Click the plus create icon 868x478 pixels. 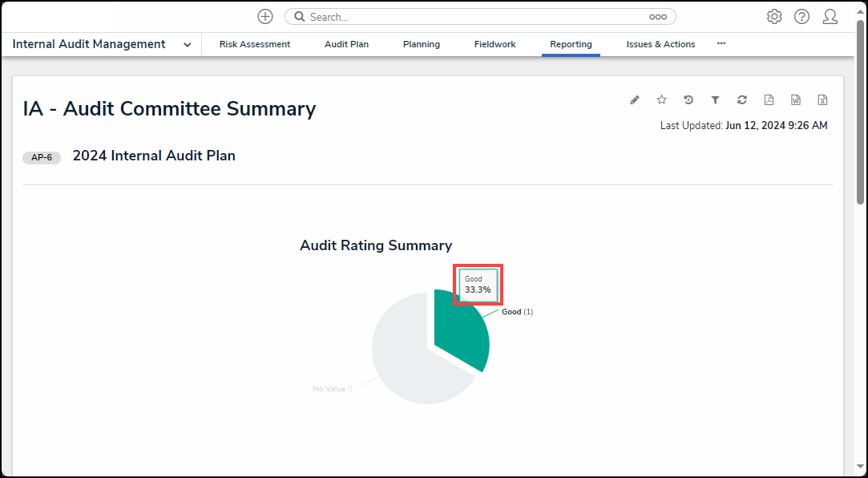pos(265,17)
